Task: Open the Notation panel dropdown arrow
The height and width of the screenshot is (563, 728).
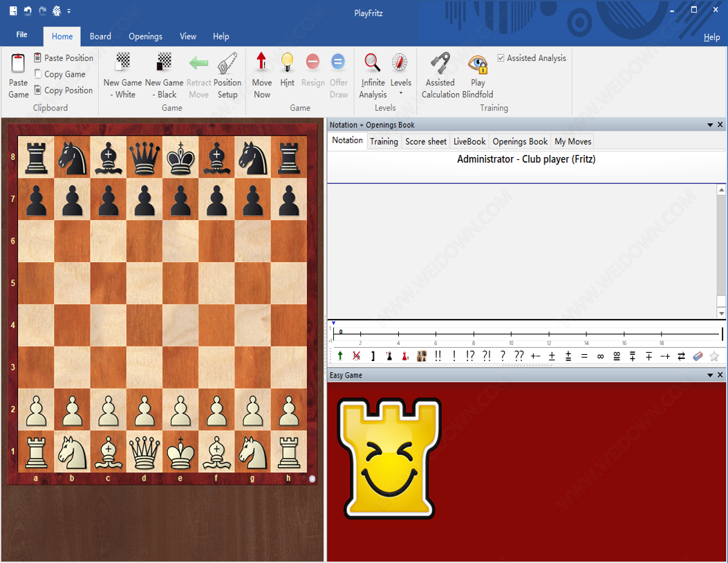Action: [710, 125]
